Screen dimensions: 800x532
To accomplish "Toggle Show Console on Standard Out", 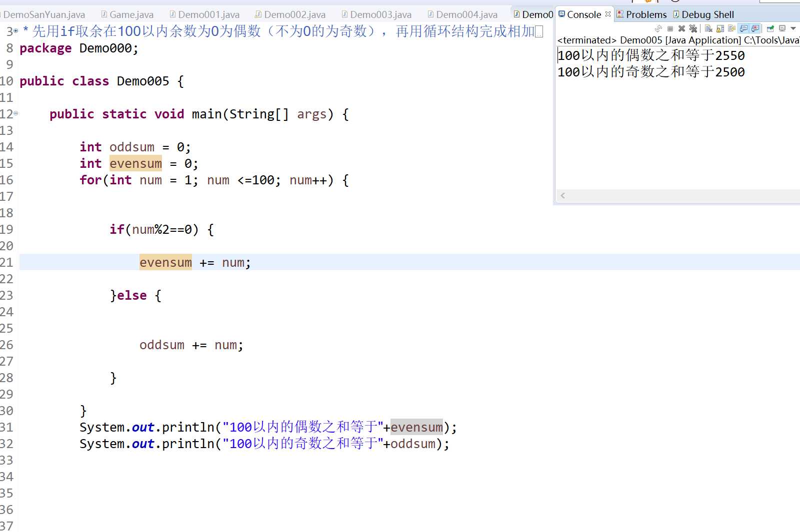I will (x=743, y=28).
